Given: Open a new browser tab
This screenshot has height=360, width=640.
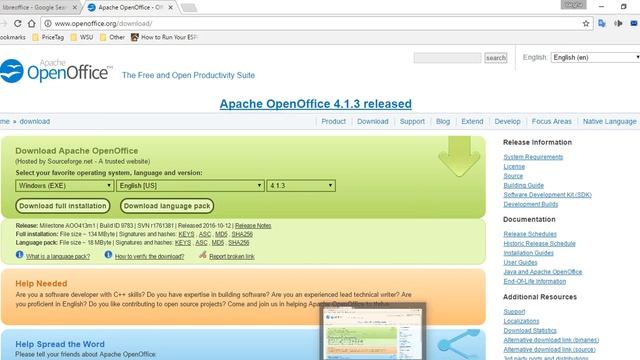Looking at the screenshot, I should 189,8.
